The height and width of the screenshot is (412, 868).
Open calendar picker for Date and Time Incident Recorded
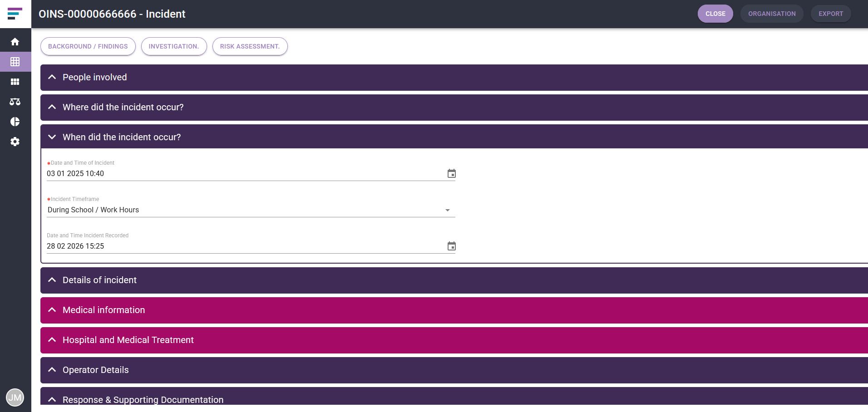(451, 246)
